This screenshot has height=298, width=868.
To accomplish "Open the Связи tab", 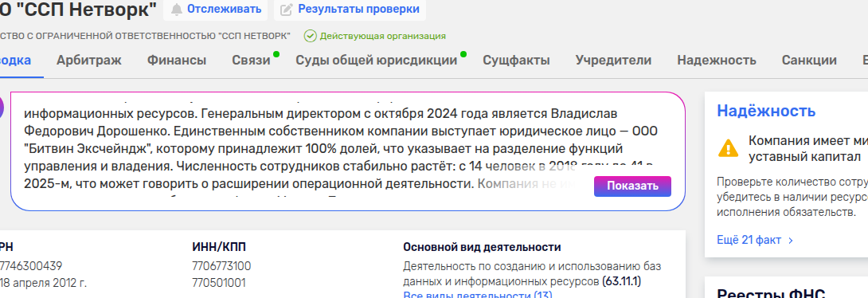I will [251, 61].
